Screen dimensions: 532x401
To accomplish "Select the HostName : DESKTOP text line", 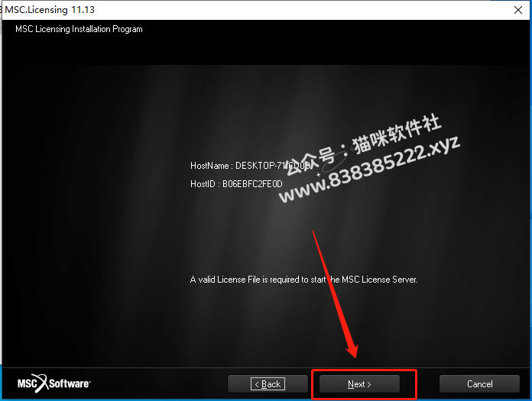I will coord(251,166).
